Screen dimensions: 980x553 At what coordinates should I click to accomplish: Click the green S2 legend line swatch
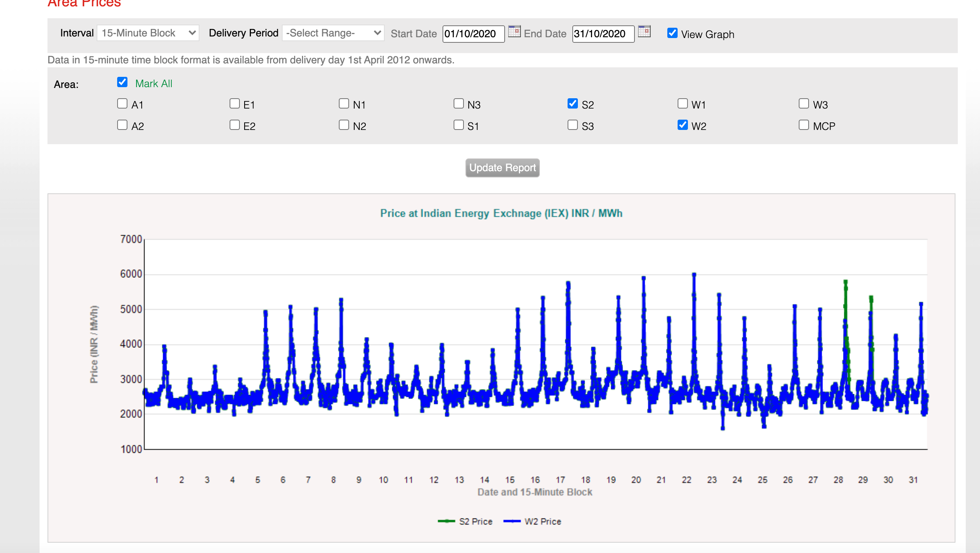point(446,521)
